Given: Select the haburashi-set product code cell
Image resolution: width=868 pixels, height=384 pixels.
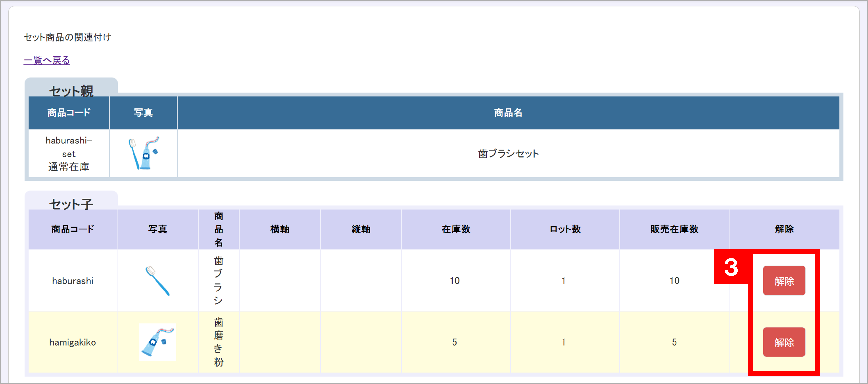Looking at the screenshot, I should click(69, 154).
